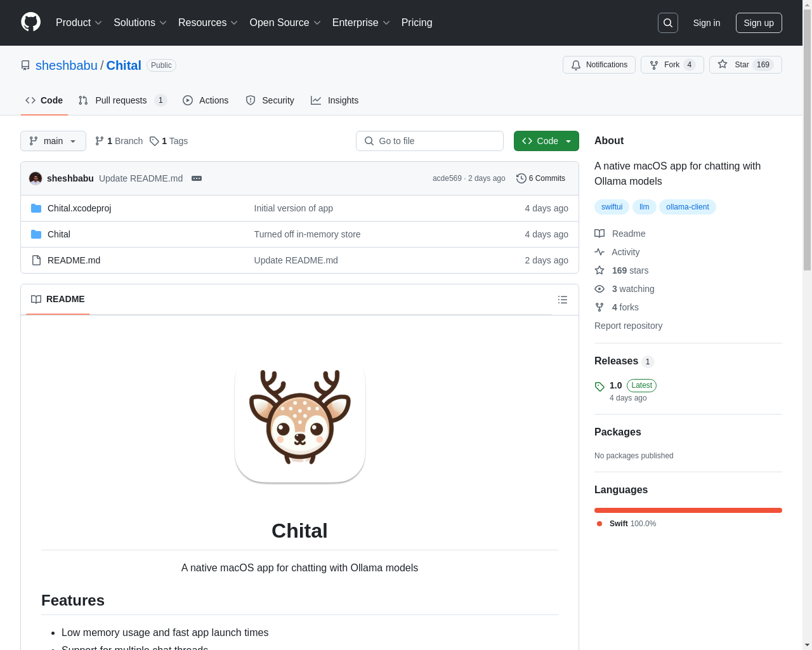Click the repository icon beside sheshbabu
This screenshot has width=812, height=650.
(25, 65)
